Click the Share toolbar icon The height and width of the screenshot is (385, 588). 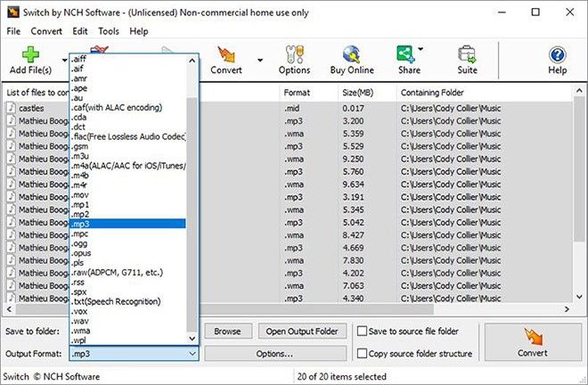point(407,59)
